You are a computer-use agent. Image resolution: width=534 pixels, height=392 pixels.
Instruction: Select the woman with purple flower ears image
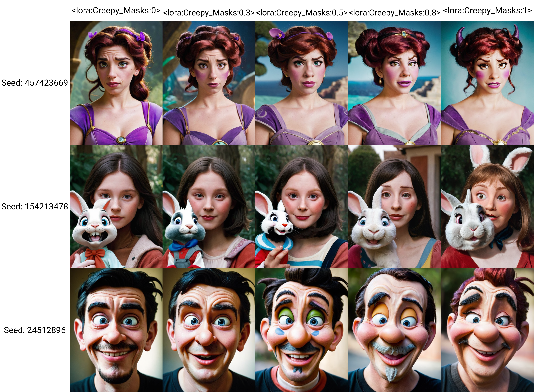(x=302, y=83)
